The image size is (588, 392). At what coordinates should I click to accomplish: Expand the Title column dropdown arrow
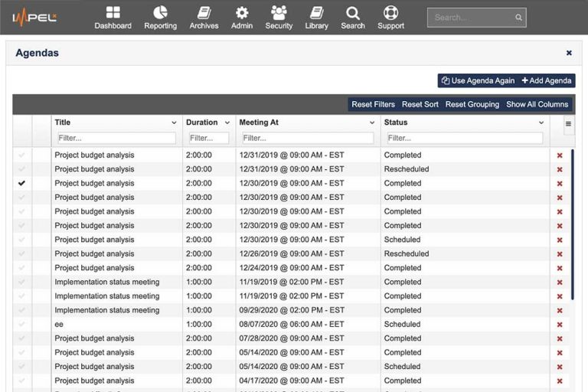(x=174, y=122)
